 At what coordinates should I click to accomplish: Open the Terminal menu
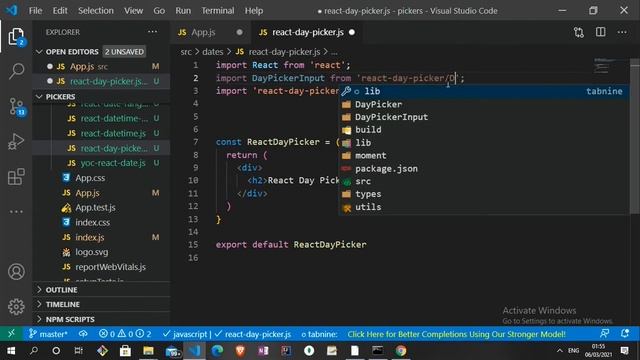pos(218,11)
